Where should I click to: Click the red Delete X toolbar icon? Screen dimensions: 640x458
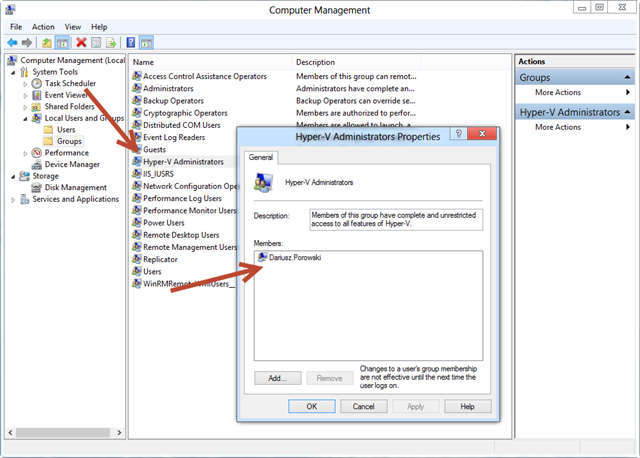click(x=81, y=42)
